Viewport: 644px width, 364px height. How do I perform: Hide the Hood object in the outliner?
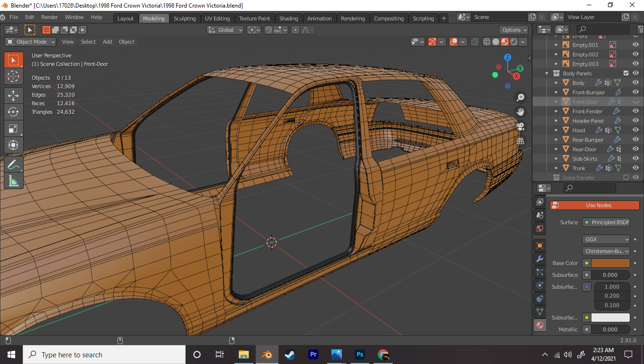(x=635, y=130)
